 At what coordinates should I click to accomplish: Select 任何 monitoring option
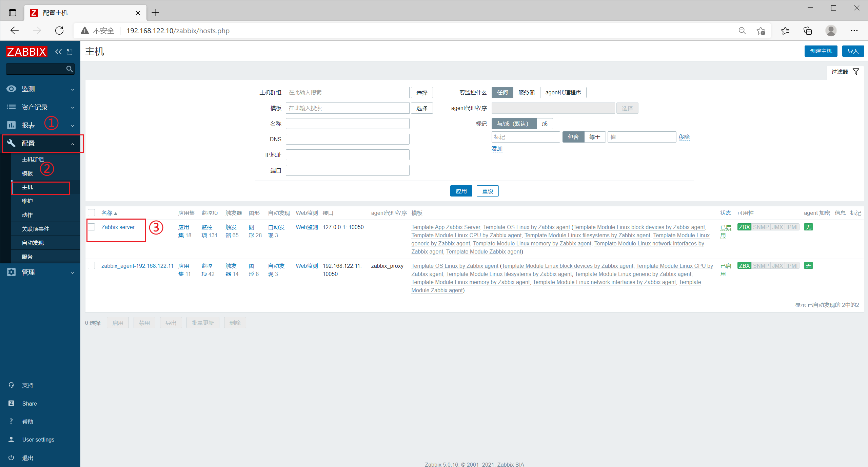pos(502,92)
